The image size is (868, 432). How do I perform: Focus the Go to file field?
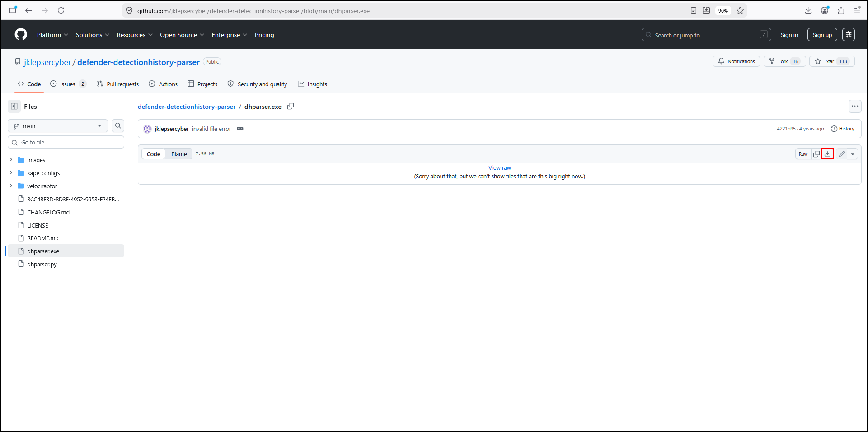tap(66, 142)
